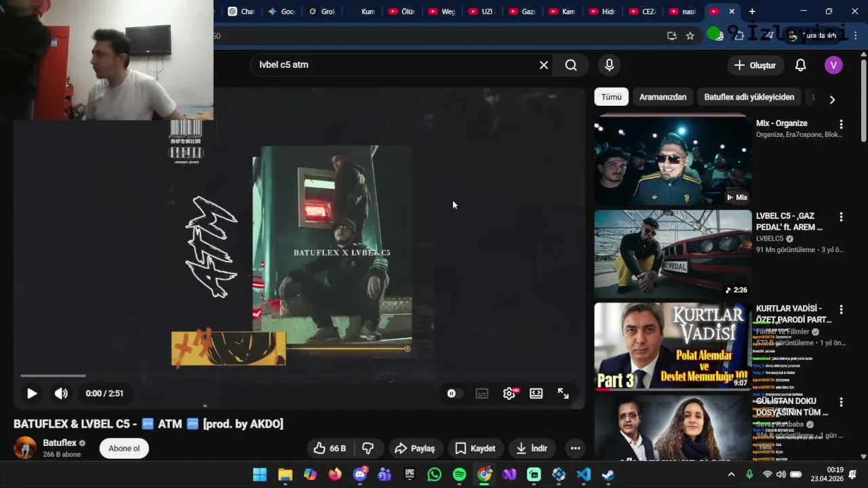This screenshot has height=488, width=868.
Task: Open Visual Studio Code in taskbar
Action: [x=584, y=474]
